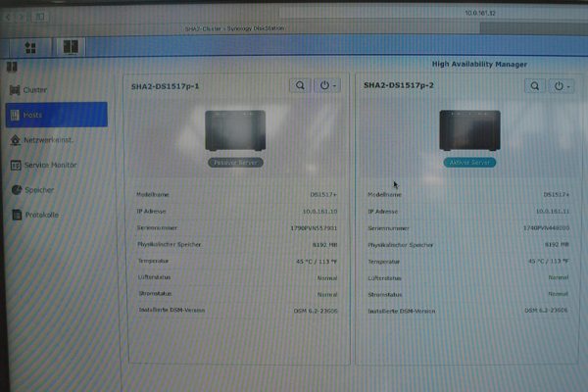Click the browser forward arrow
Viewport: 588px width, 392px height.
(x=22, y=17)
